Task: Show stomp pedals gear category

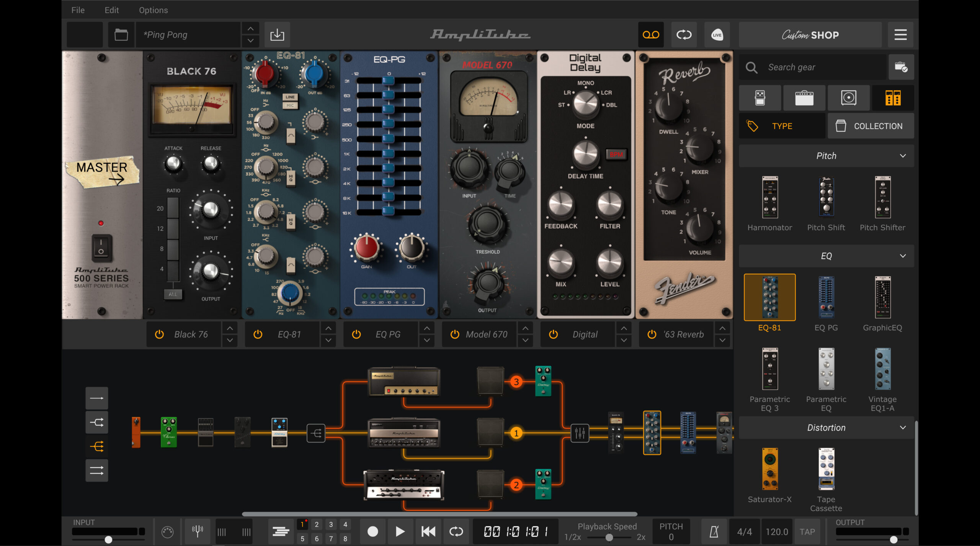Action: [x=760, y=98]
